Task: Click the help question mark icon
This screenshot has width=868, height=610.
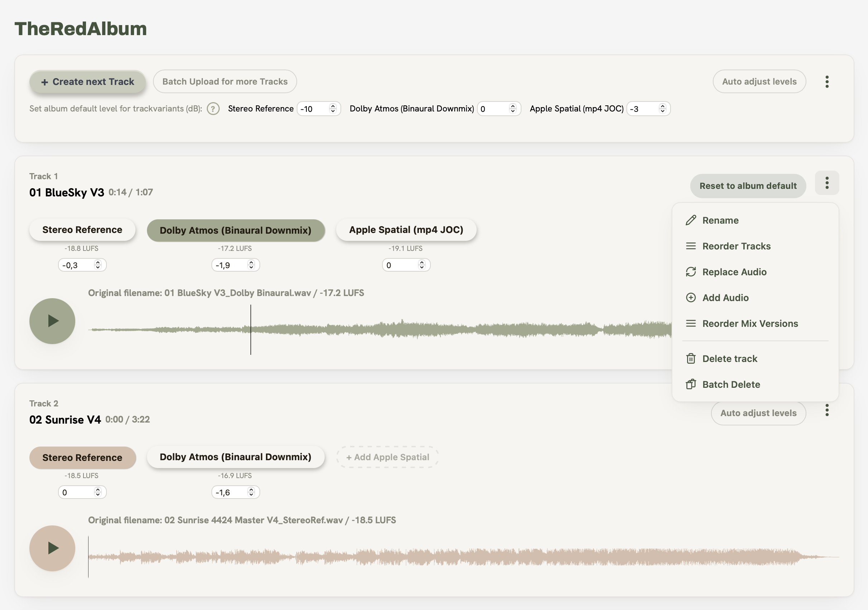Action: [x=213, y=109]
